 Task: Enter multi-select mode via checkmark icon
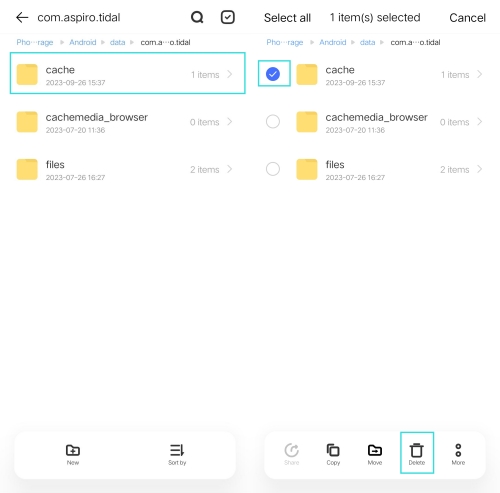[228, 17]
